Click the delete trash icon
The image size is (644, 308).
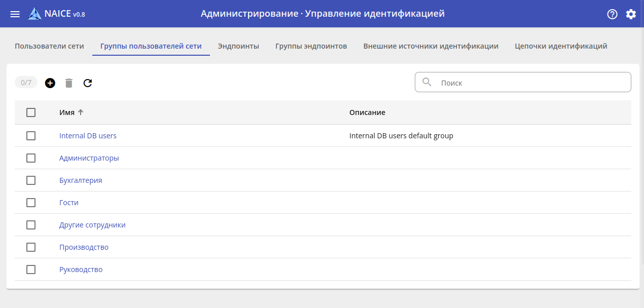tap(69, 83)
